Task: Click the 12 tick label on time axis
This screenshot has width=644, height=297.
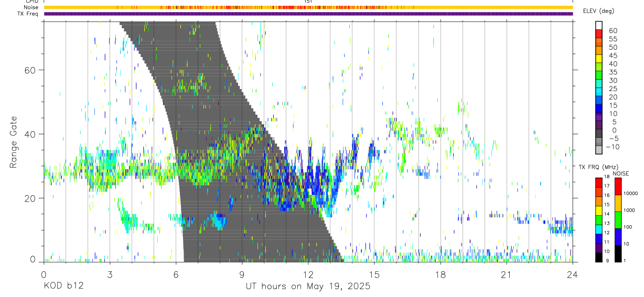Action: coord(308,274)
